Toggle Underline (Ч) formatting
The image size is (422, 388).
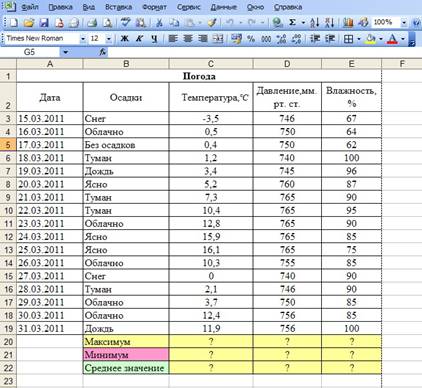pos(154,39)
